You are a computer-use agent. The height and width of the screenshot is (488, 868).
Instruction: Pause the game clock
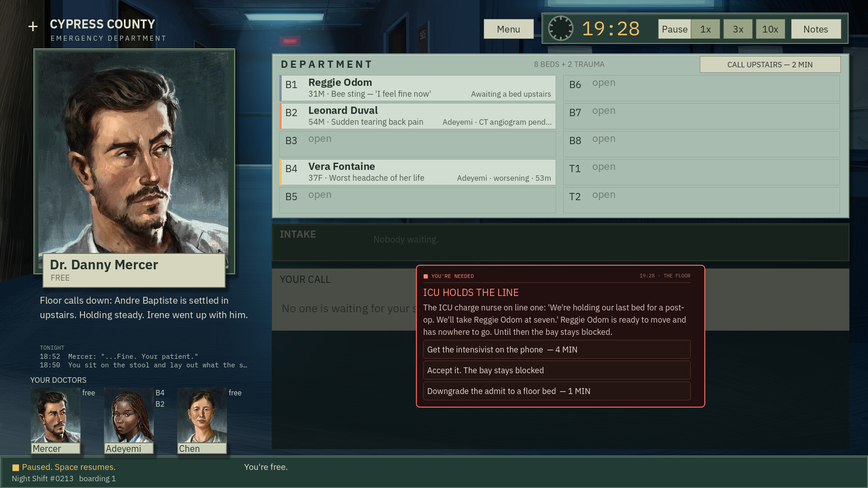(675, 29)
